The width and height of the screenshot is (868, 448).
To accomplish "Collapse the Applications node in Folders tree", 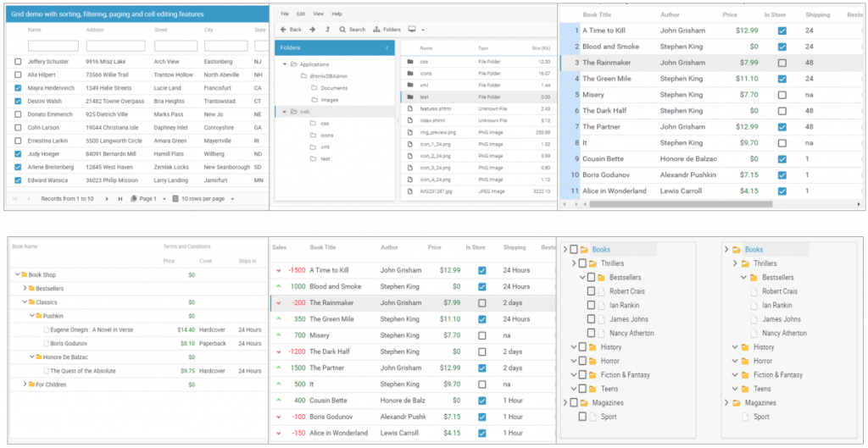I will pos(285,64).
